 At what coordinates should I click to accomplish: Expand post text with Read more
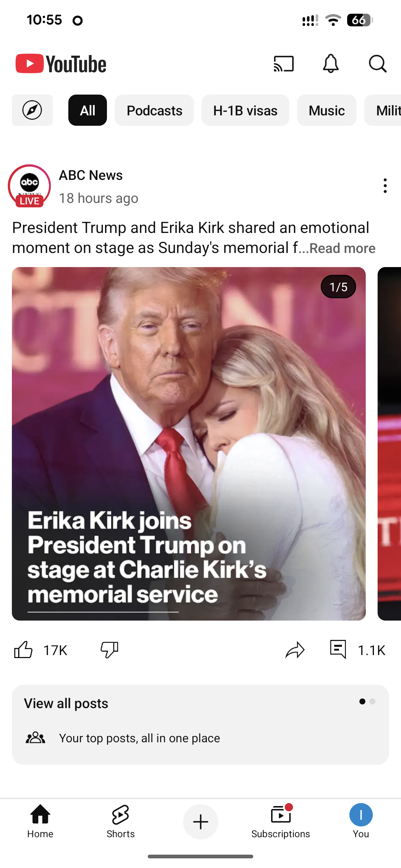342,248
